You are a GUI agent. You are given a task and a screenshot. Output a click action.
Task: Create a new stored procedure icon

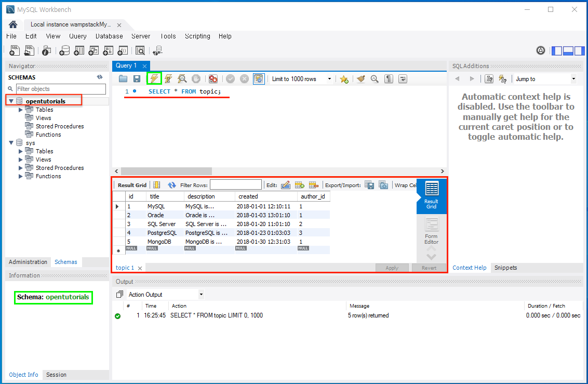point(108,50)
